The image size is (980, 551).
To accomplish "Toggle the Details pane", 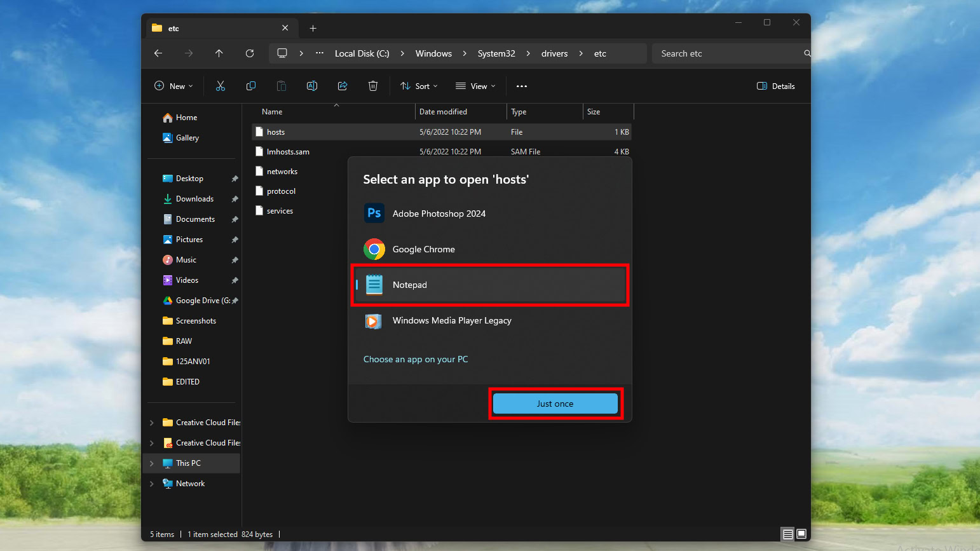I will pos(776,86).
